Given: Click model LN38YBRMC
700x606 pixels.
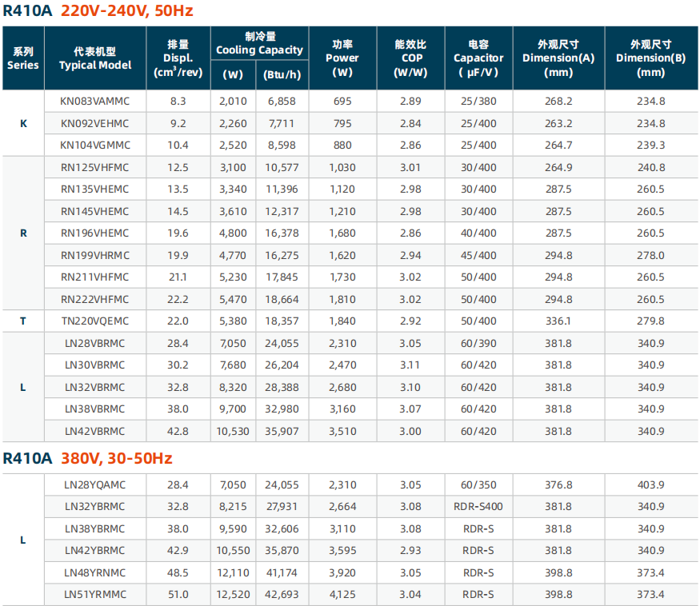Looking at the screenshot, I should [94, 529].
